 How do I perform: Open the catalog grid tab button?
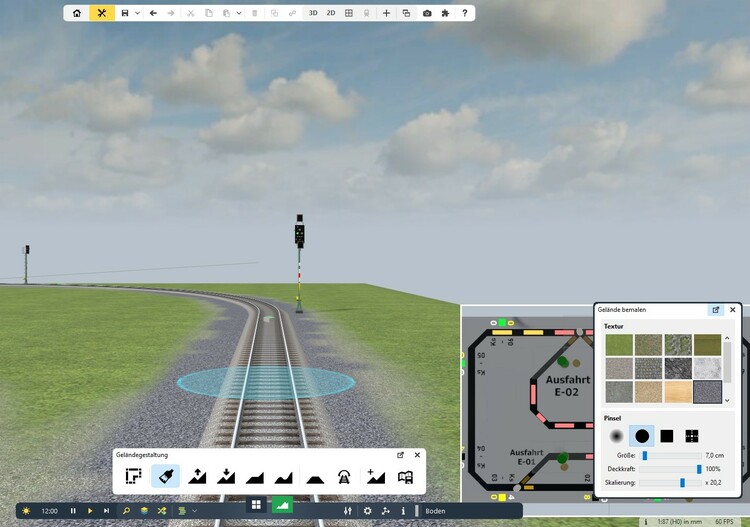pos(256,505)
